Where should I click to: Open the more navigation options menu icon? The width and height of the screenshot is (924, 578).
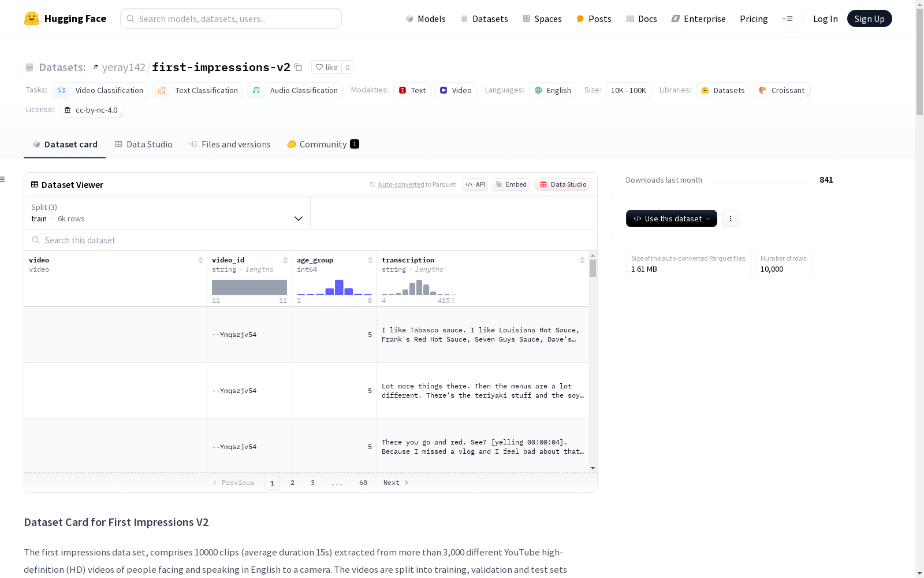(x=787, y=18)
